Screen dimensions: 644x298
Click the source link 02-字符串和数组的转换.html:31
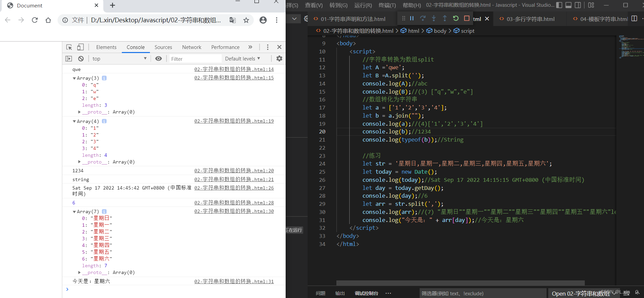(234, 281)
